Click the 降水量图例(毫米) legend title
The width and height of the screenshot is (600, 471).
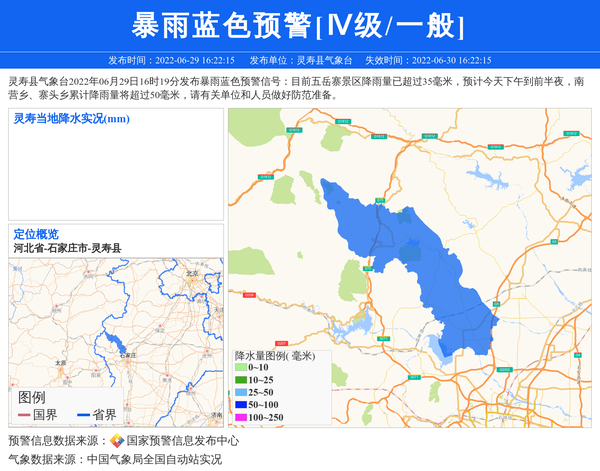[275, 356]
